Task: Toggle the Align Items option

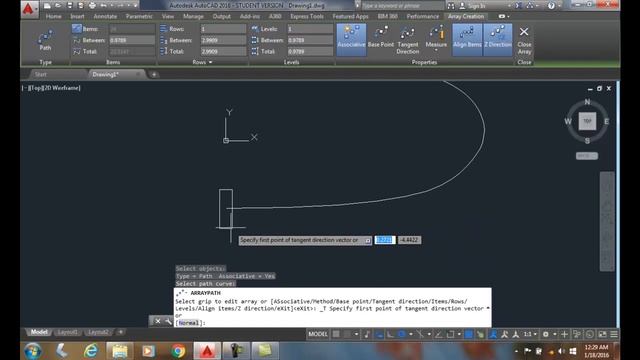Action: 467,40
